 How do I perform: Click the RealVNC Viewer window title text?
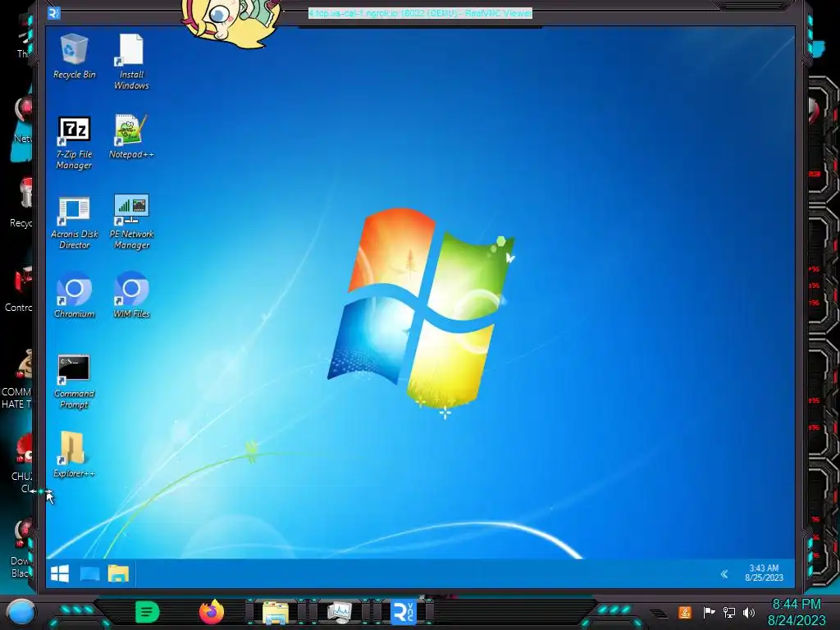click(420, 13)
